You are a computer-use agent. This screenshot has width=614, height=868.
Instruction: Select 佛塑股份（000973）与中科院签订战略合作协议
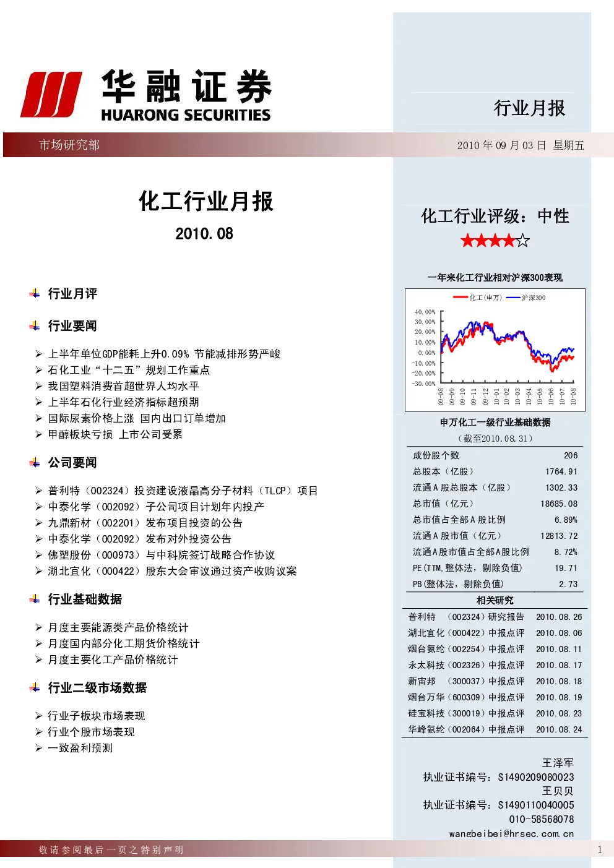coord(162,555)
